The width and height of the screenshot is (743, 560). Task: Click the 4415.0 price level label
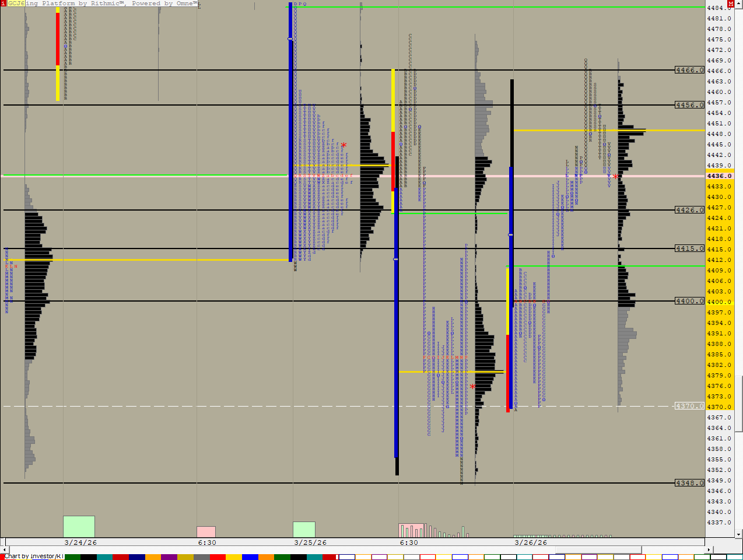[x=689, y=249]
